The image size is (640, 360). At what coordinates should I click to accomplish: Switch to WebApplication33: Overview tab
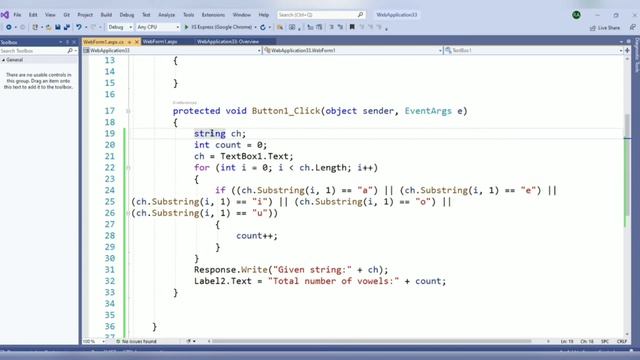228,42
